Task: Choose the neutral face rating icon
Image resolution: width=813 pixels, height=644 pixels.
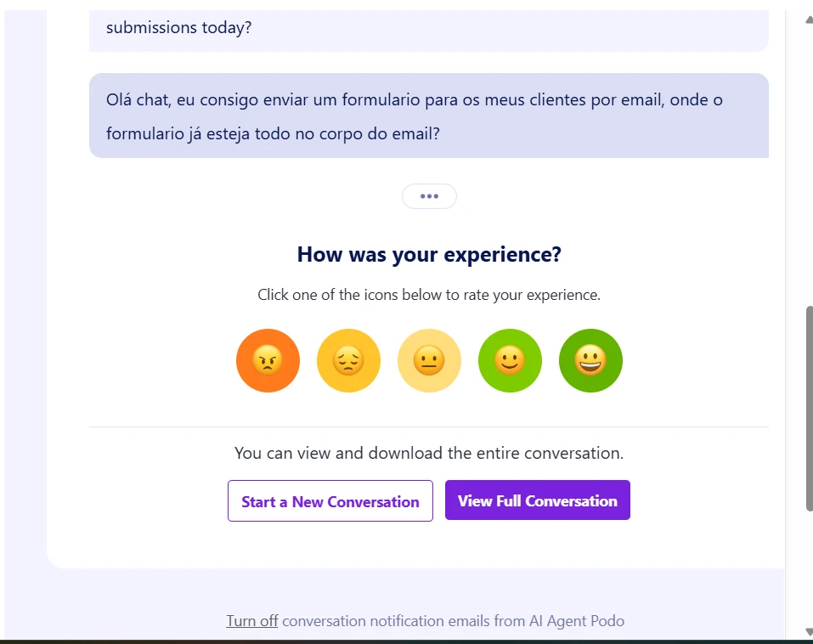Action: click(429, 360)
